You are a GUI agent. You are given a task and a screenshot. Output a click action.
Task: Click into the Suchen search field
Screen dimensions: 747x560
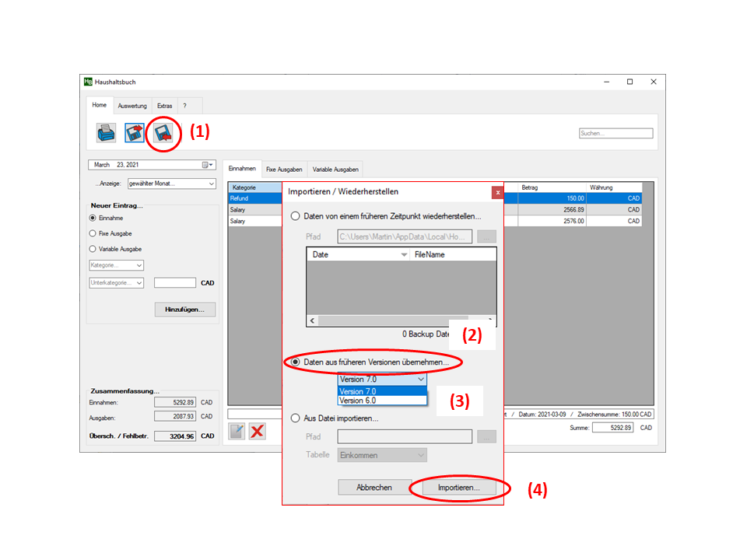pos(615,133)
